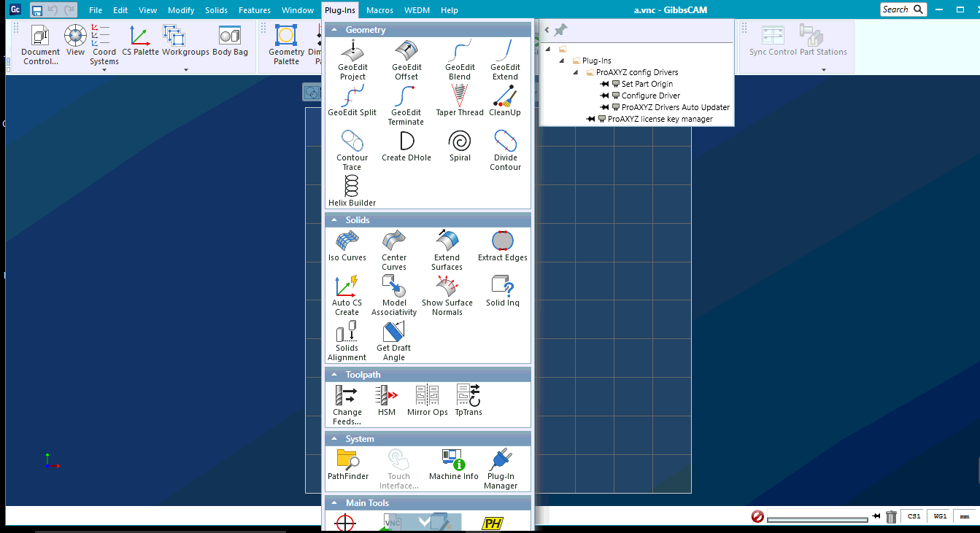Launch PathFinder system tool
Screen dimensions: 980x533
tap(348, 464)
